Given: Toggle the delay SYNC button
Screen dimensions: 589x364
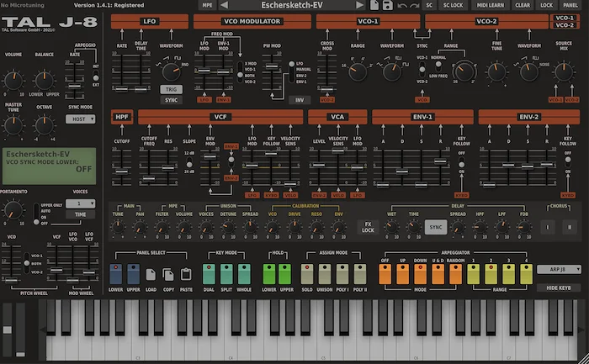Looking at the screenshot, I should pyautogui.click(x=436, y=227).
